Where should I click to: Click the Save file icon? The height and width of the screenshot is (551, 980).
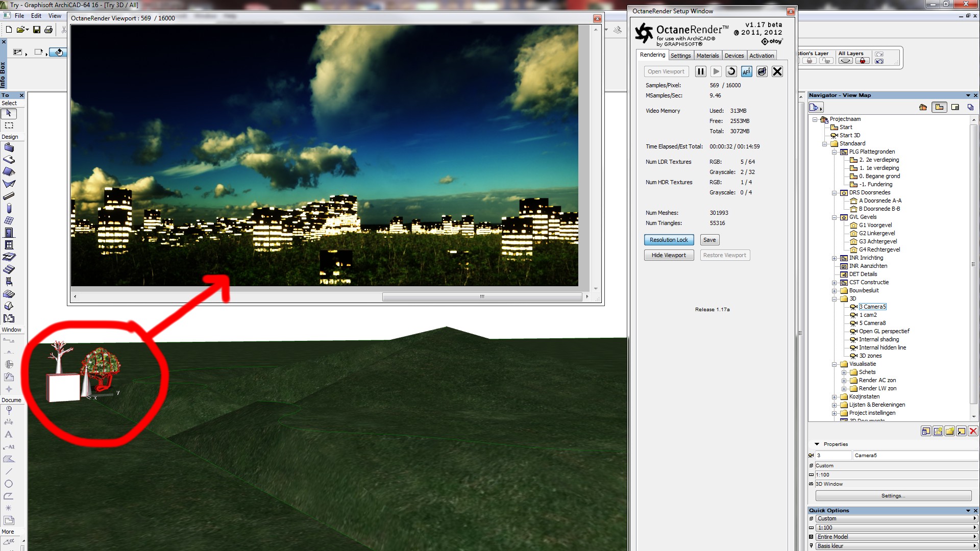(37, 30)
